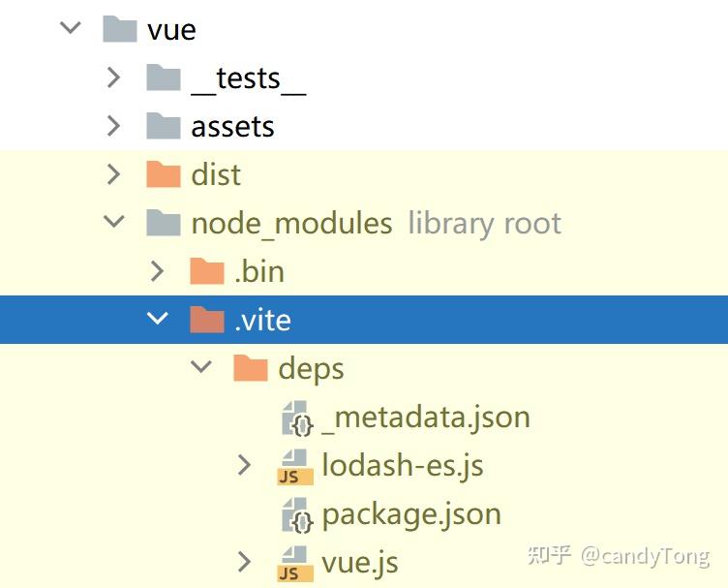This screenshot has height=588, width=728.
Task: Click the deps folder icon
Action: click(x=251, y=368)
